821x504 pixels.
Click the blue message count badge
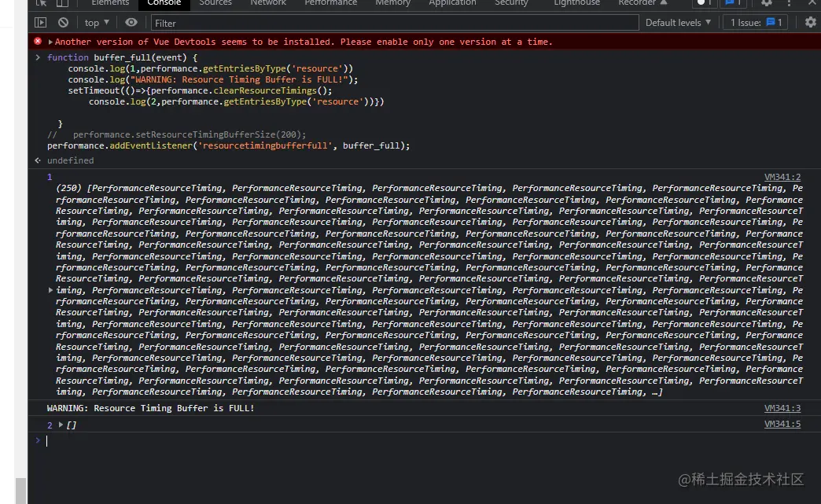[733, 3]
